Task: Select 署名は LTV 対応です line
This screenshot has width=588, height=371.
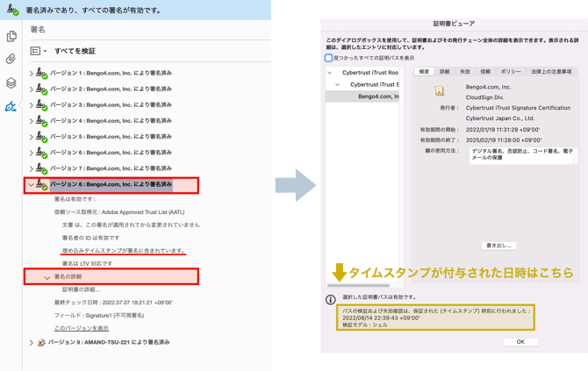Action: (x=87, y=263)
